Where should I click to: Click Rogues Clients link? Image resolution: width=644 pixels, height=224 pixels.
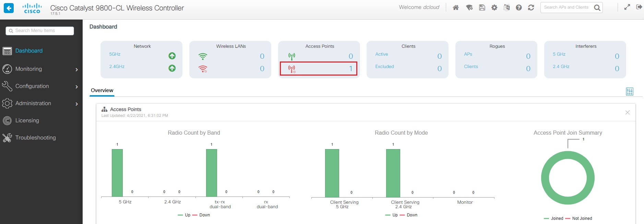click(x=471, y=67)
